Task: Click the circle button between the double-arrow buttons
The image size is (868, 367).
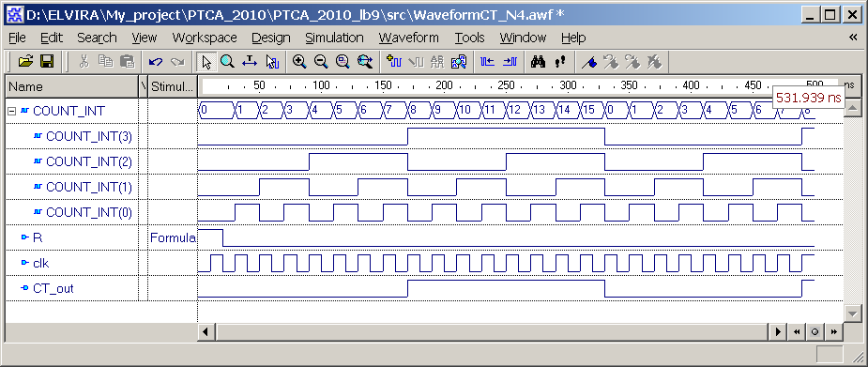Action: tap(815, 332)
